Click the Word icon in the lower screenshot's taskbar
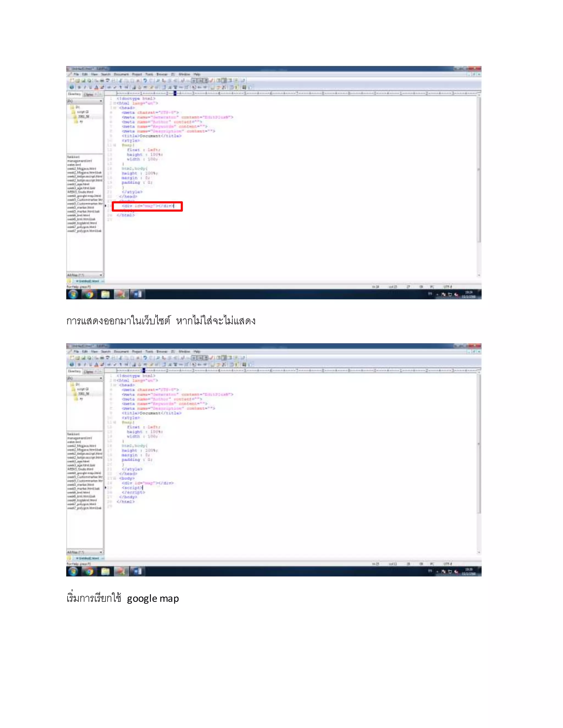The width and height of the screenshot is (563, 728). [x=137, y=571]
